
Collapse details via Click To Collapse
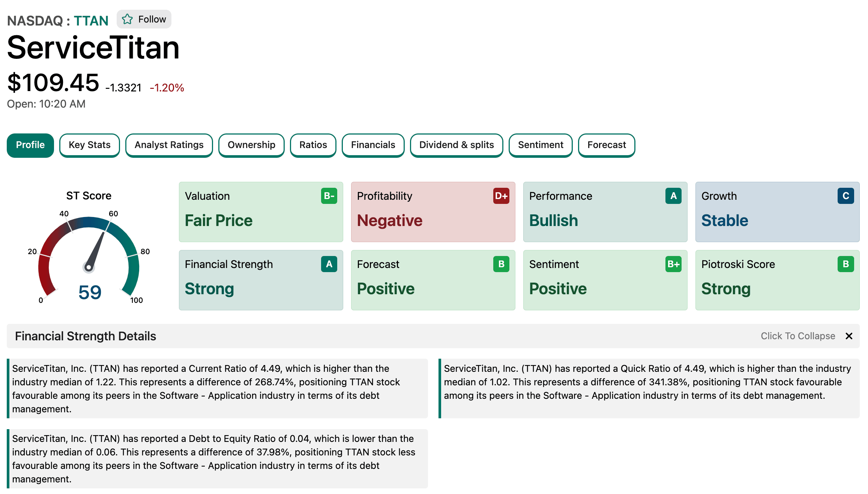click(797, 336)
